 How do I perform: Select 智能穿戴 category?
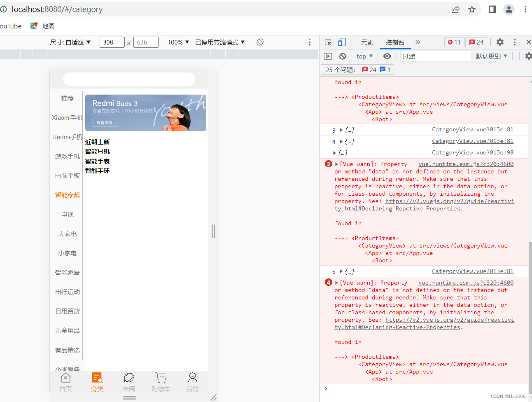(67, 195)
